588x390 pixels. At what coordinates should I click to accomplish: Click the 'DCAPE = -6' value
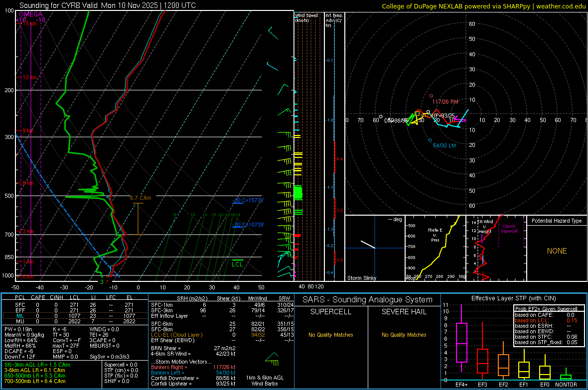[x=19, y=351]
